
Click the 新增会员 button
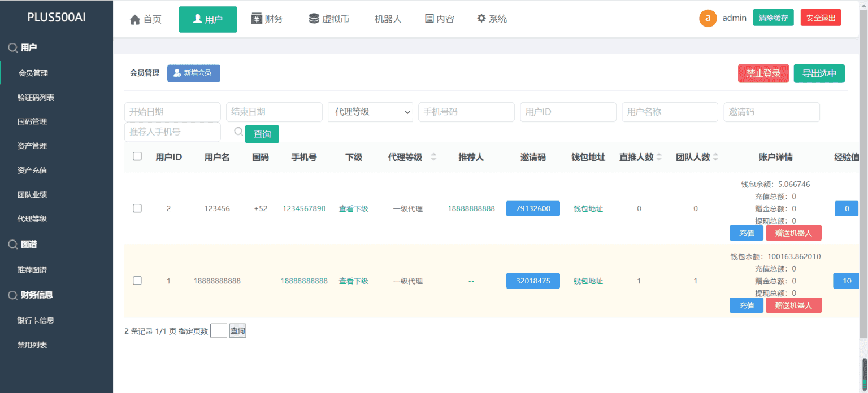194,73
